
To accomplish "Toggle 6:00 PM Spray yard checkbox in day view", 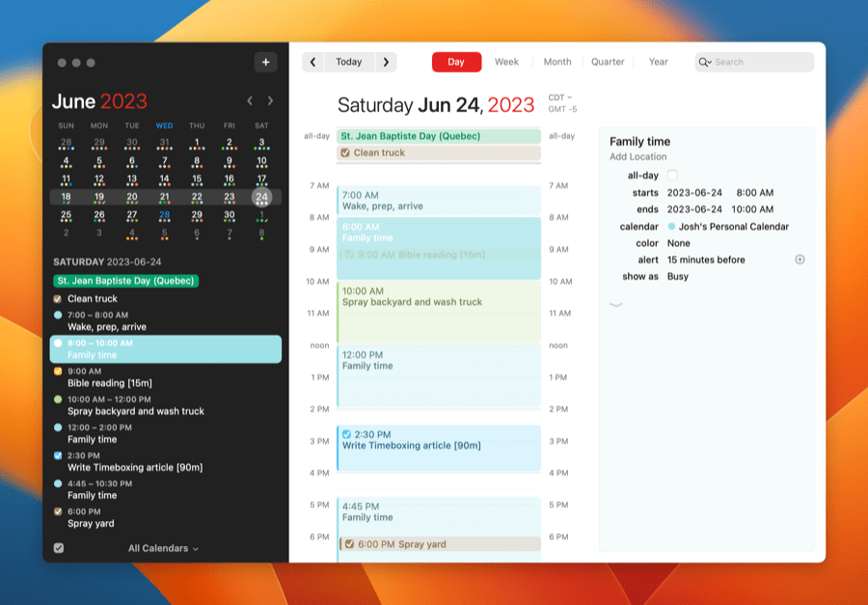I will click(x=349, y=544).
